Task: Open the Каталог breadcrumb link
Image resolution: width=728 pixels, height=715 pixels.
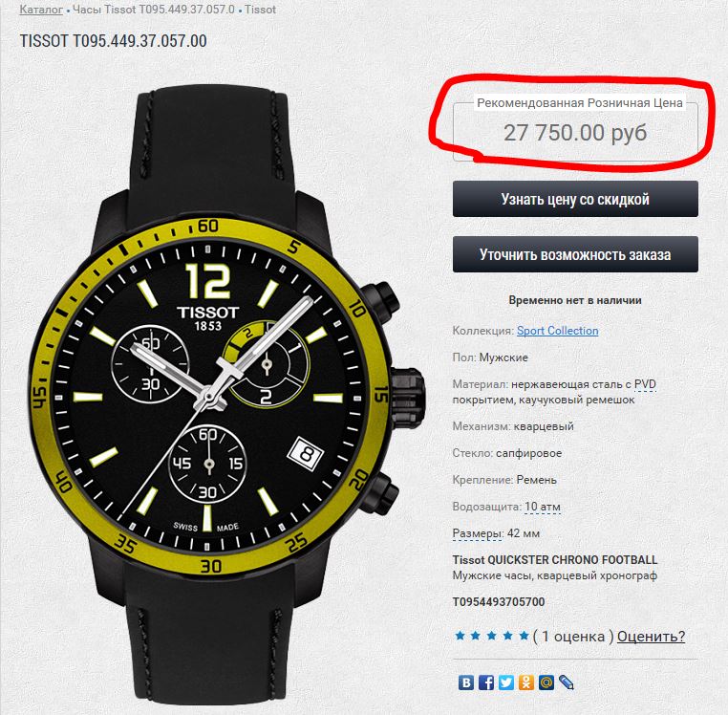Action: [41, 10]
